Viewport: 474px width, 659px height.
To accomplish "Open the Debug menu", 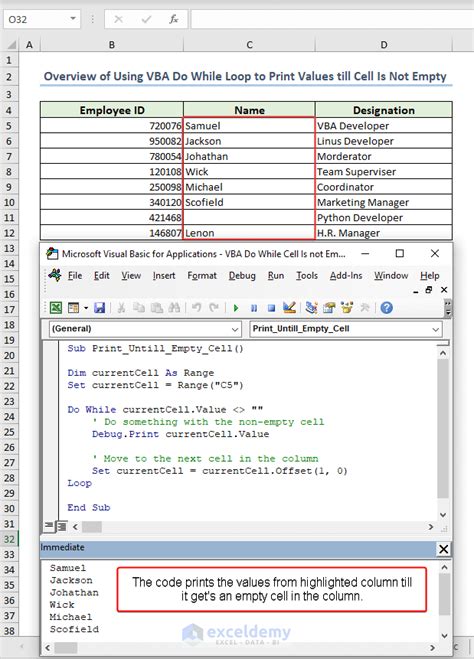I will pos(242,276).
